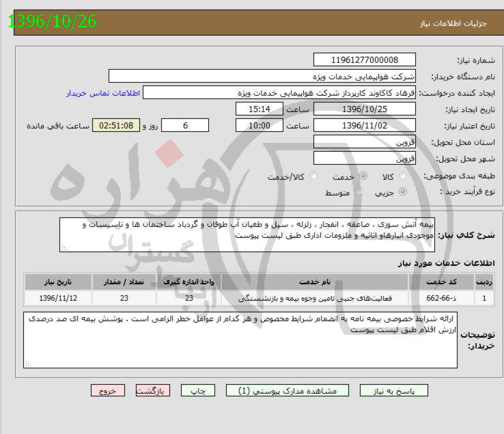The width and height of the screenshot is (504, 434).
Task: Click the شرح کلی نیاز text area
Action: 247,235
